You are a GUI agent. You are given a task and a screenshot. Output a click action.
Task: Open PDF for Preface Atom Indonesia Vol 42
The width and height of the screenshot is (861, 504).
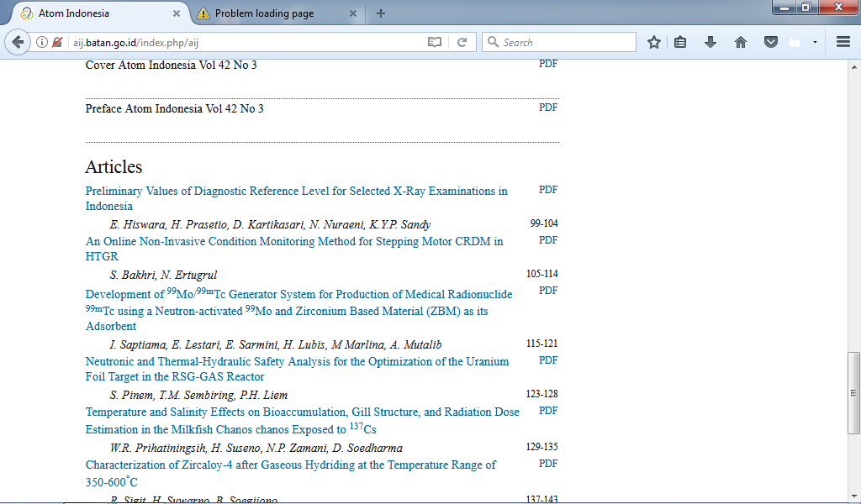coord(548,108)
